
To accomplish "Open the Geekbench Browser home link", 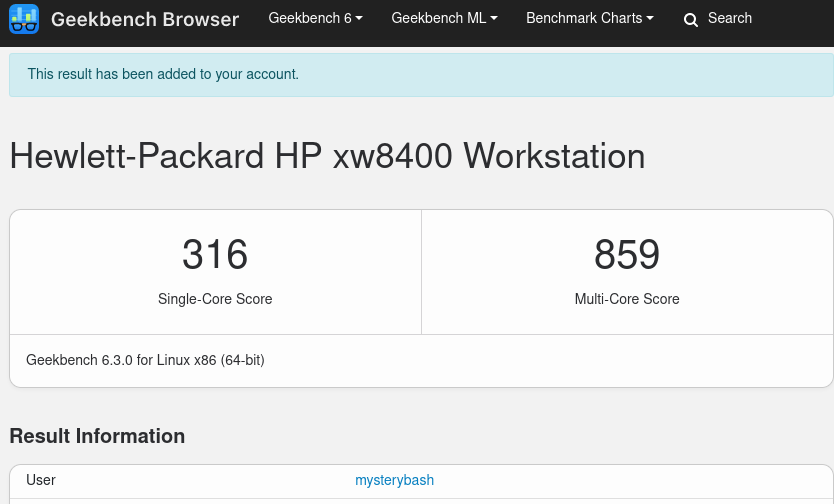I will tap(145, 20).
